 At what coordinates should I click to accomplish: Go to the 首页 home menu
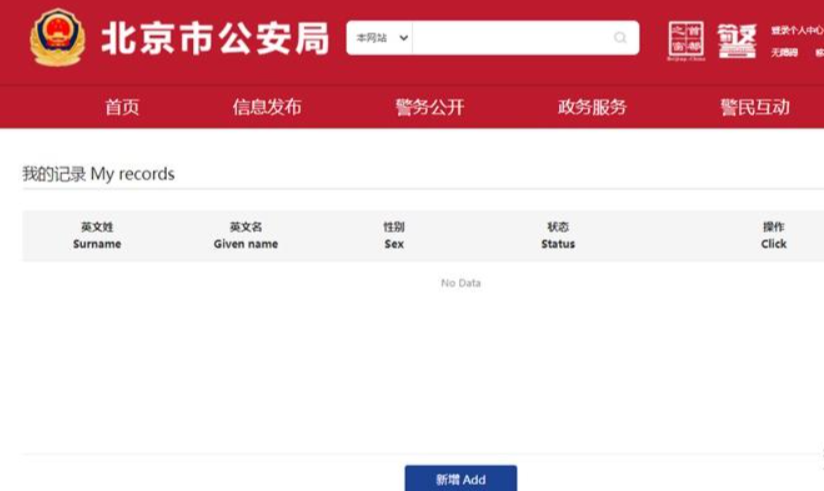122,107
